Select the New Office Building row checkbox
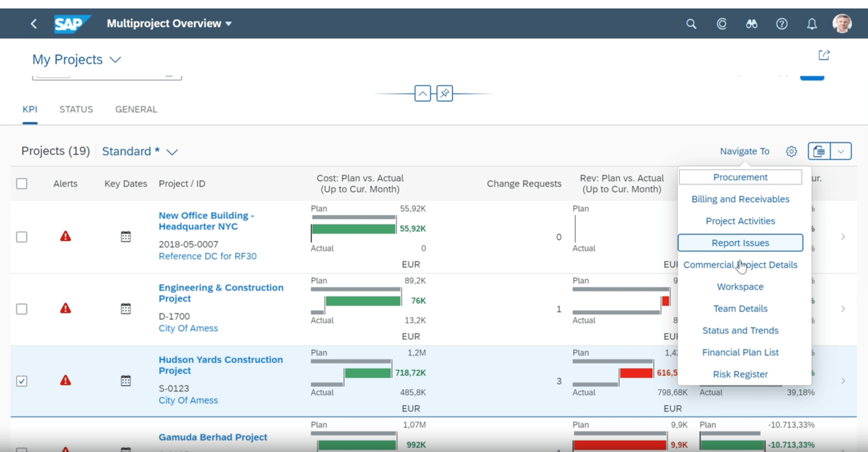The width and height of the screenshot is (868, 452). tap(22, 237)
